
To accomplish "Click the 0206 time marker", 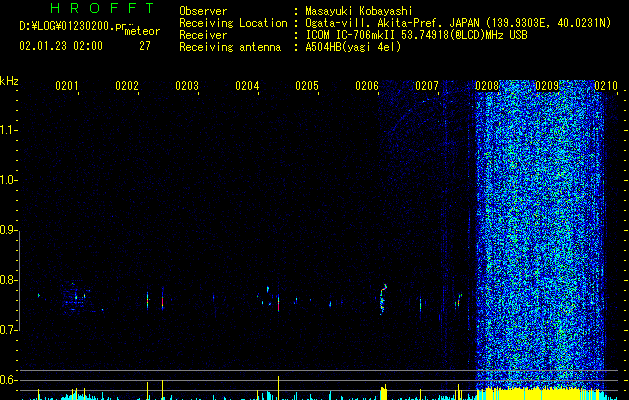I will pos(367,86).
